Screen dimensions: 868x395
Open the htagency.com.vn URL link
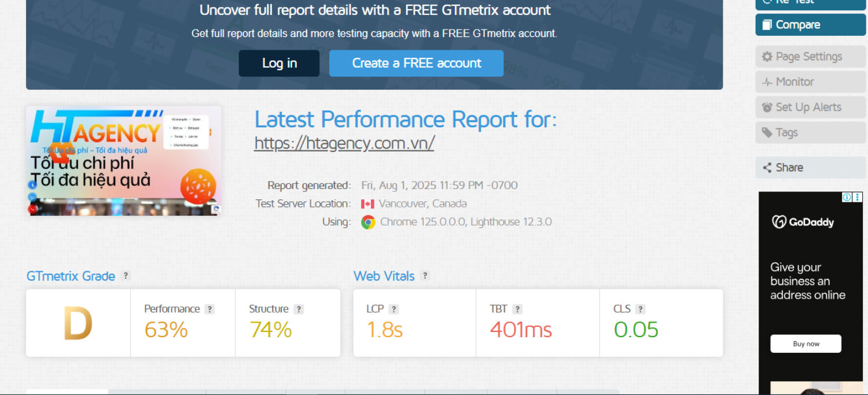pos(344,143)
